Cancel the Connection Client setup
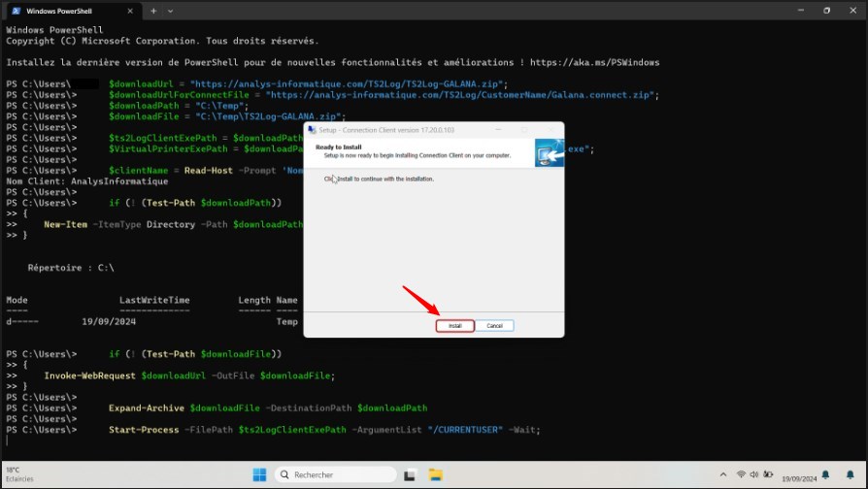The width and height of the screenshot is (868, 489). (494, 326)
